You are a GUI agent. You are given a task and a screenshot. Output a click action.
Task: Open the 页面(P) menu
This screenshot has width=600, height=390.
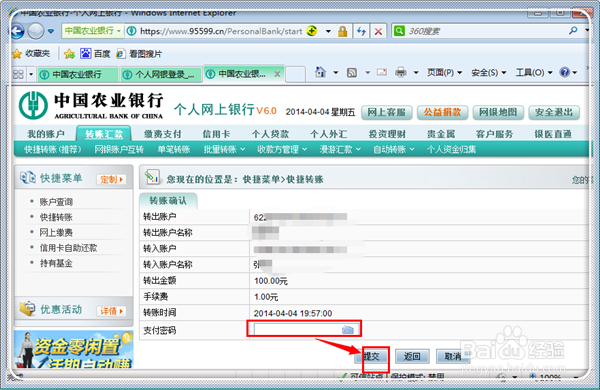(x=444, y=72)
